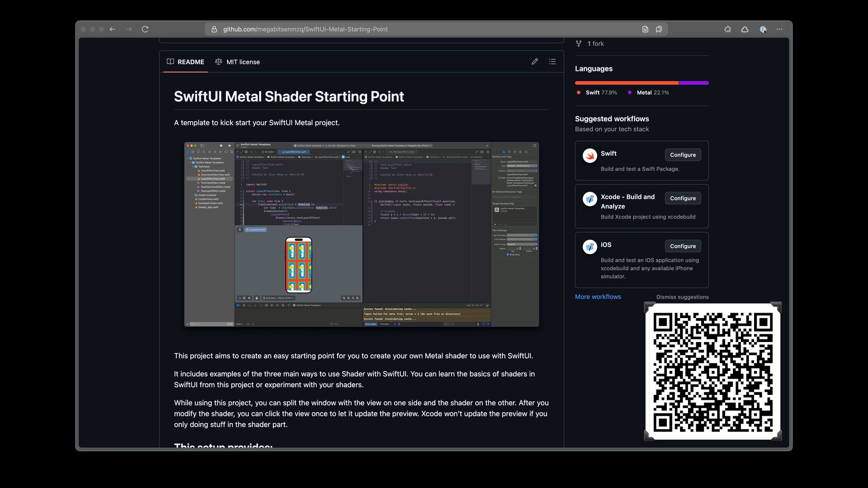Go forward using the browser forward arrow
This screenshot has height=488, width=868.
(x=129, y=29)
